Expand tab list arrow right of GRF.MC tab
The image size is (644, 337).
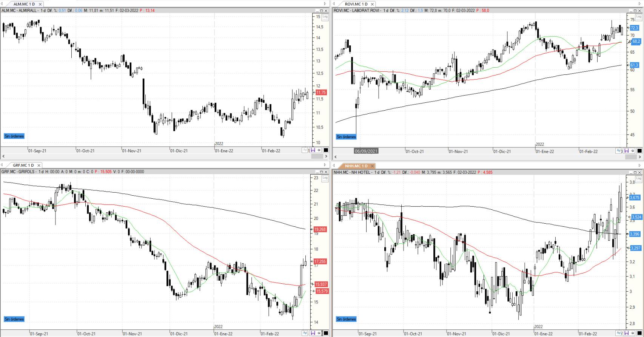(325, 165)
